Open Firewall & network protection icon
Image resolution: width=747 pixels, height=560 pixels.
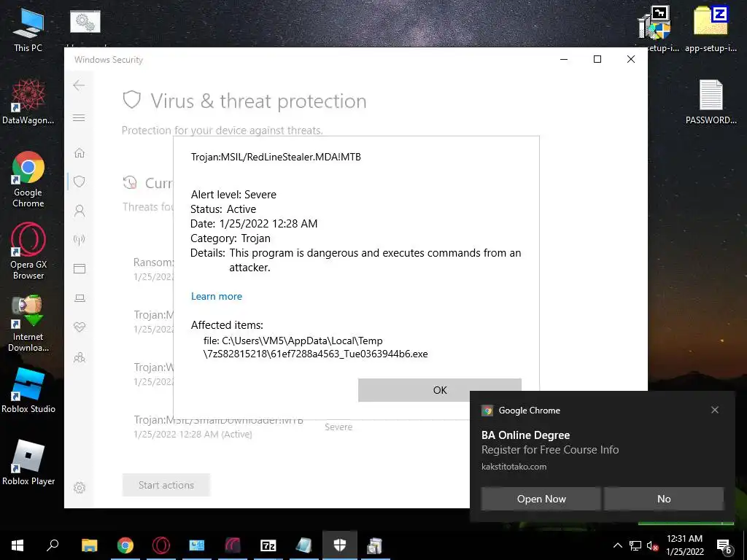click(x=80, y=239)
